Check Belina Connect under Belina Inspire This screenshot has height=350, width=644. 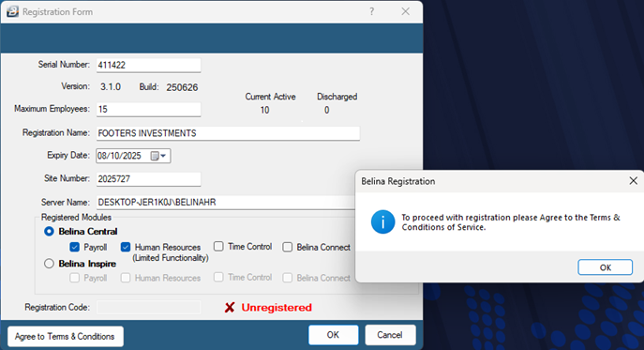coord(288,278)
